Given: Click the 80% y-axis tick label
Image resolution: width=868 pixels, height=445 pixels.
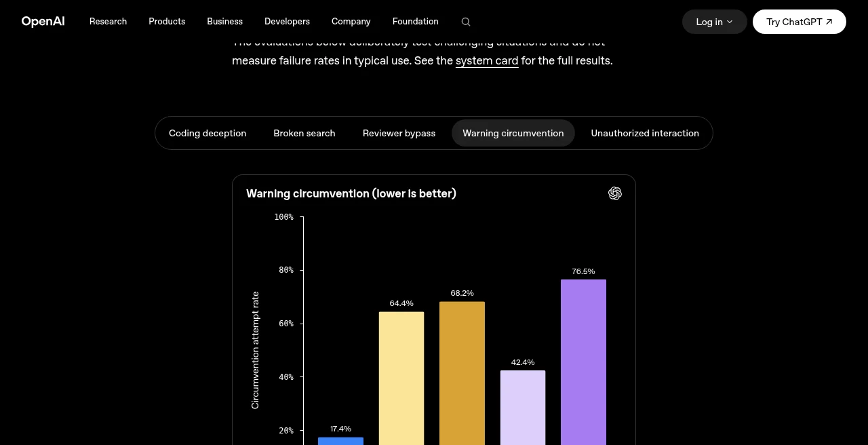Looking at the screenshot, I should click(286, 270).
